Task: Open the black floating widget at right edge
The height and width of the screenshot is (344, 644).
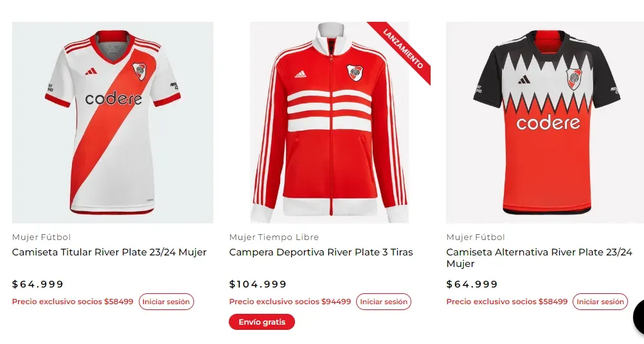Action: click(639, 316)
